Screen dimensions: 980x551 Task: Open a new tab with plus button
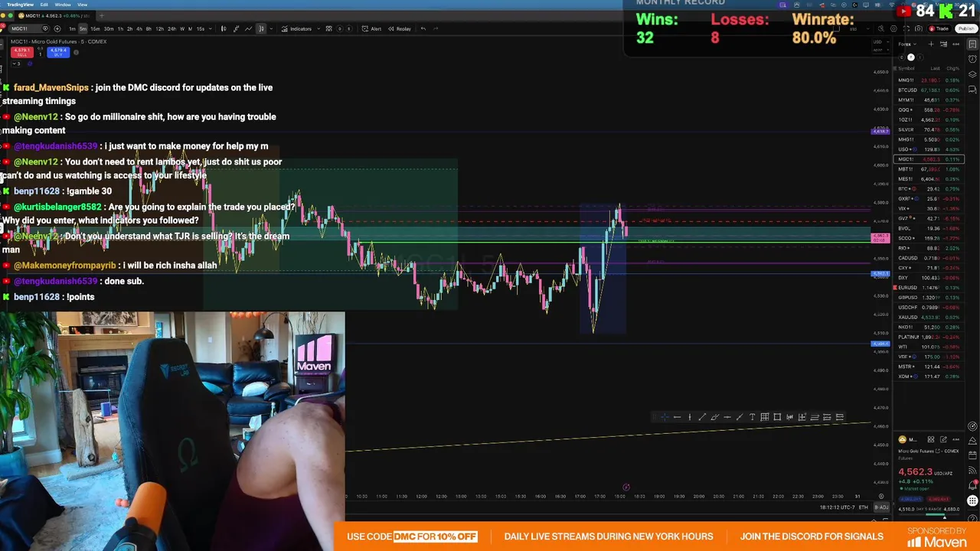coord(102,15)
